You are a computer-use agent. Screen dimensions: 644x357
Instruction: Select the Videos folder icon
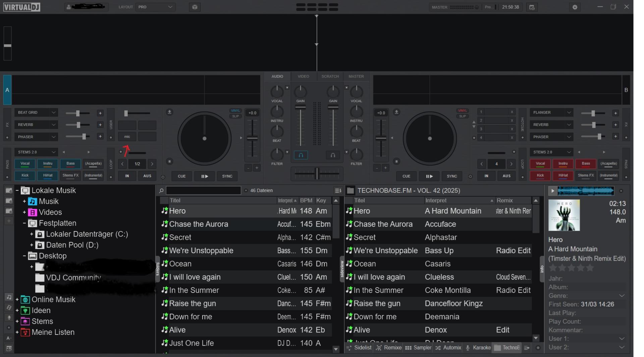32,212
